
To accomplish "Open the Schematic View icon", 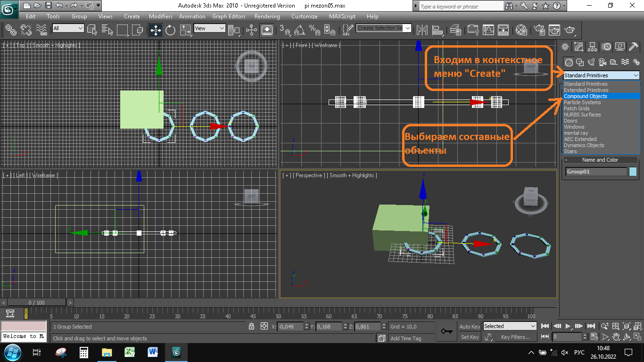I will click(x=504, y=30).
